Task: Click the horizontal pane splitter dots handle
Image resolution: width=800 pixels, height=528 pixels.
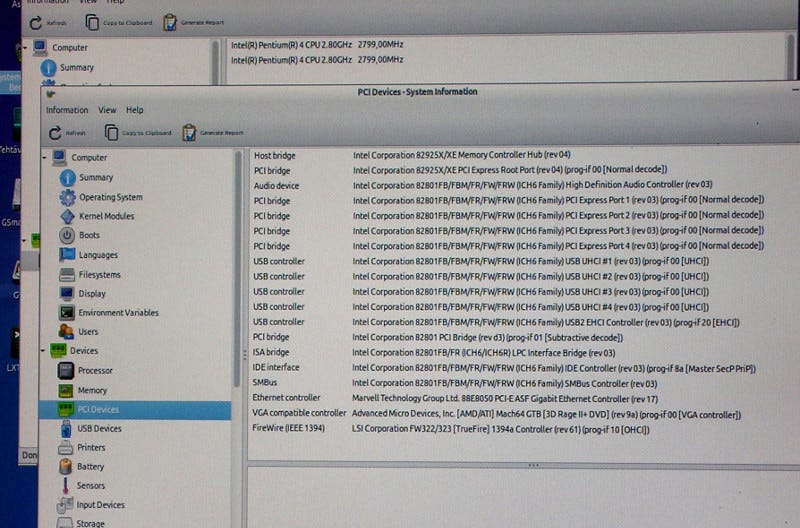Action: [534, 465]
